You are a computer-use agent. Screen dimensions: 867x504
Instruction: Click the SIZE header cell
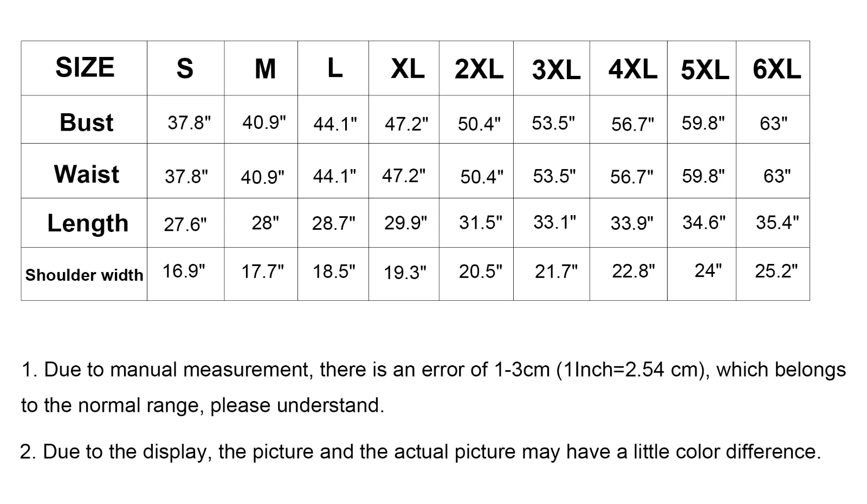click(85, 68)
